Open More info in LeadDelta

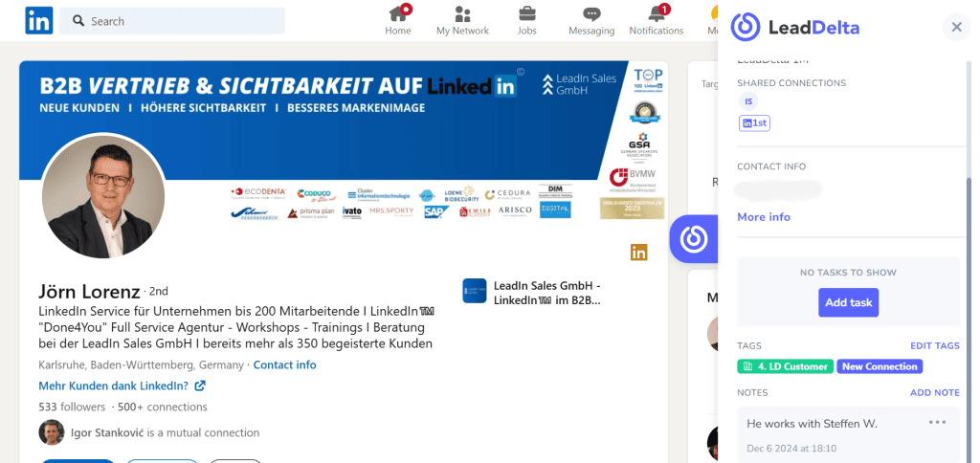coord(763,217)
